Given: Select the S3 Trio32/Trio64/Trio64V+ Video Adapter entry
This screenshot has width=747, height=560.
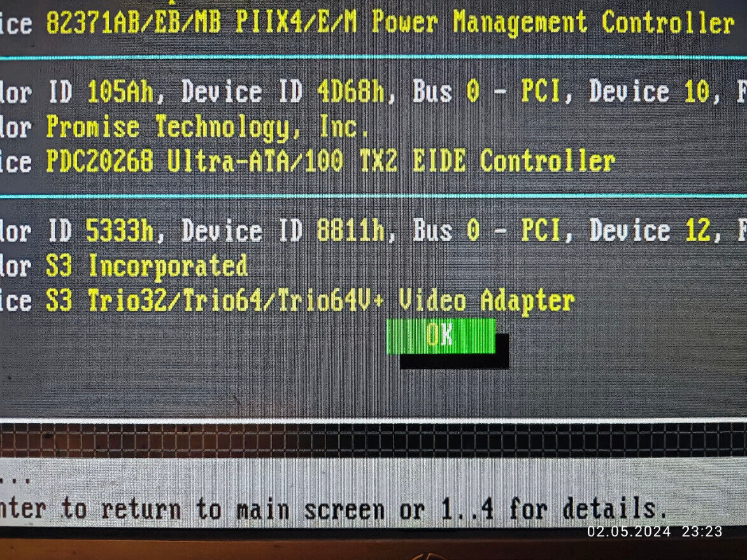Looking at the screenshot, I should point(310,302).
